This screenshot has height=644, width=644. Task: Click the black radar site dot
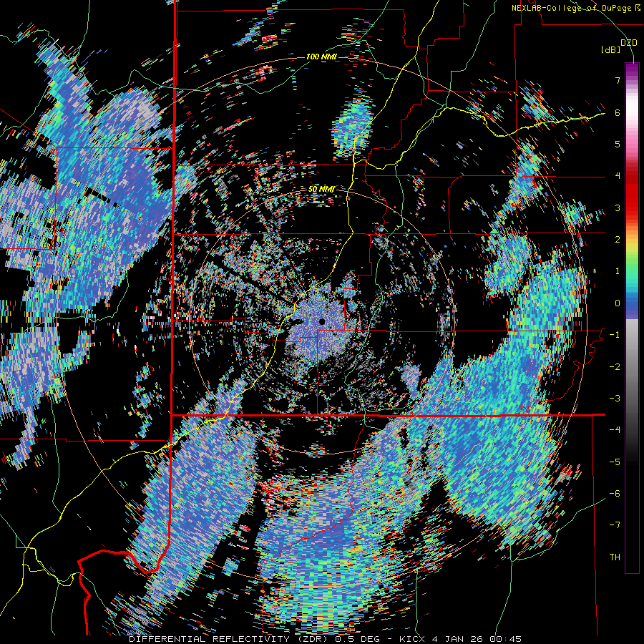tap(322, 321)
